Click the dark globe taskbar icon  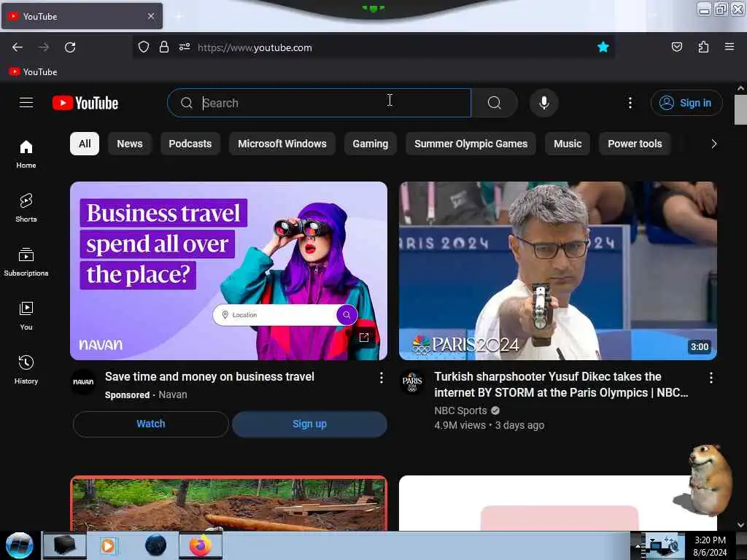[x=155, y=545]
